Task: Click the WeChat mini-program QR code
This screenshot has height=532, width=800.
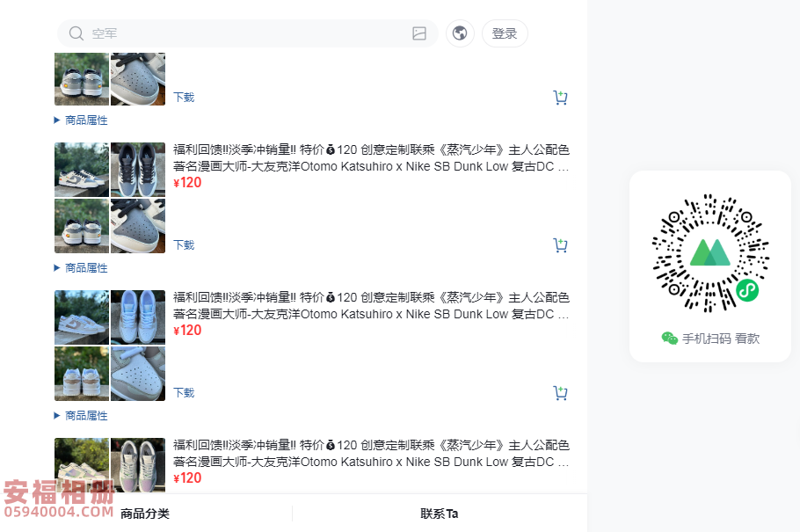Action: pyautogui.click(x=710, y=252)
